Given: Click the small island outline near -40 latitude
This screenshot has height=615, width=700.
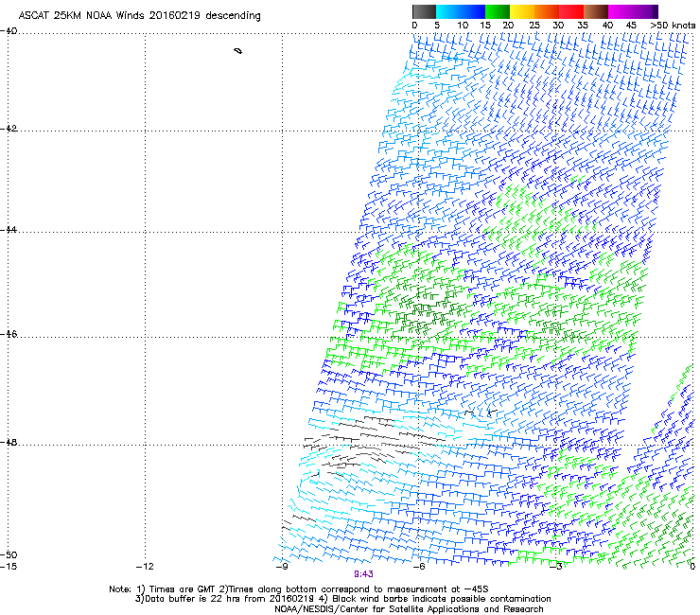Looking at the screenshot, I should [x=238, y=51].
